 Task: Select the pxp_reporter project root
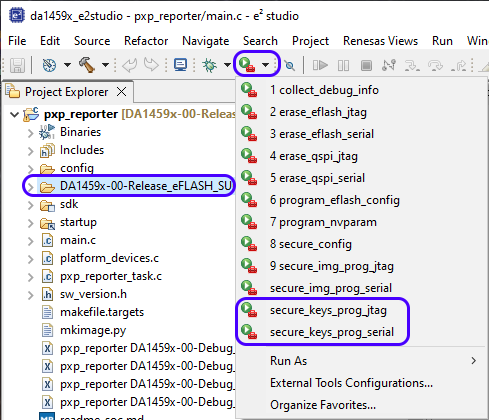pyautogui.click(x=81, y=114)
